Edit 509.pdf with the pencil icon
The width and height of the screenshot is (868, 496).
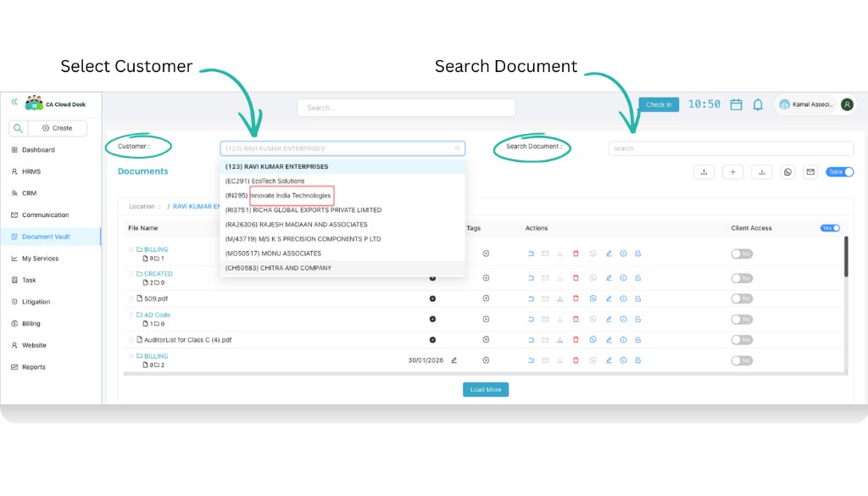click(x=608, y=298)
